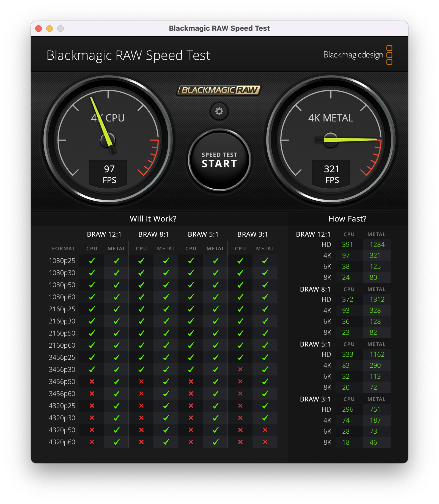Click BRAW 8:1 header in Will It Work table
Viewport: 439px width, 504px height.
[154, 234]
